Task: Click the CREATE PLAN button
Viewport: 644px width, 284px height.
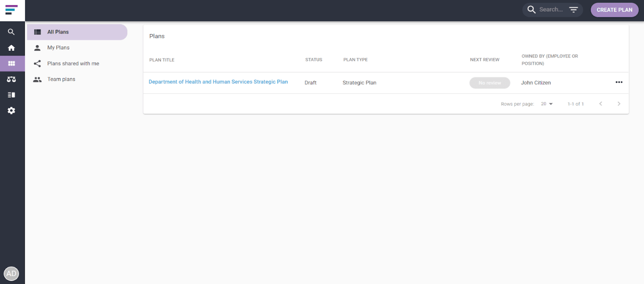Action: (615, 10)
